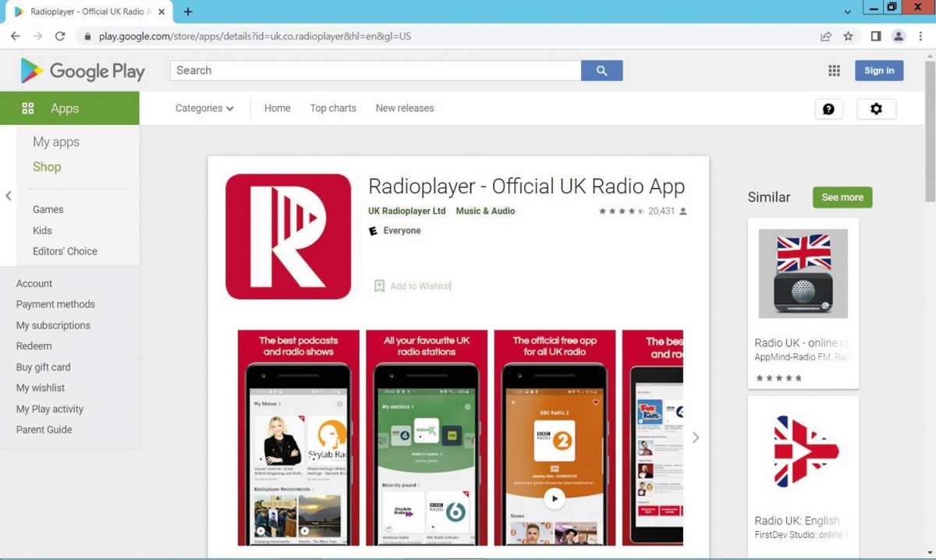936x560 pixels.
Task: Open the help question mark button
Action: click(828, 108)
